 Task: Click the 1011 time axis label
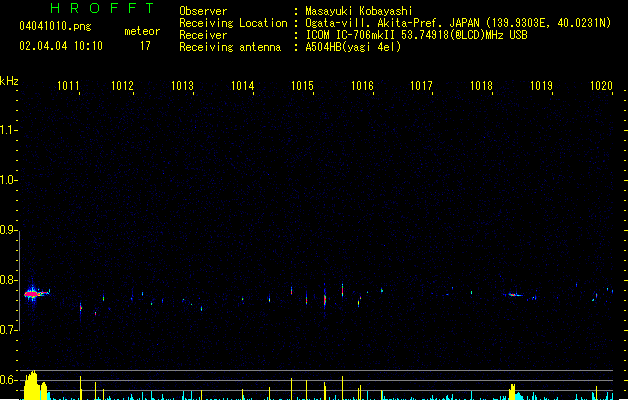[x=68, y=86]
